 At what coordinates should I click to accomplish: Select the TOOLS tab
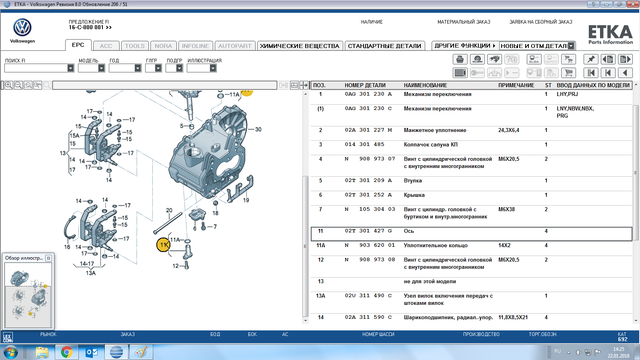[135, 46]
